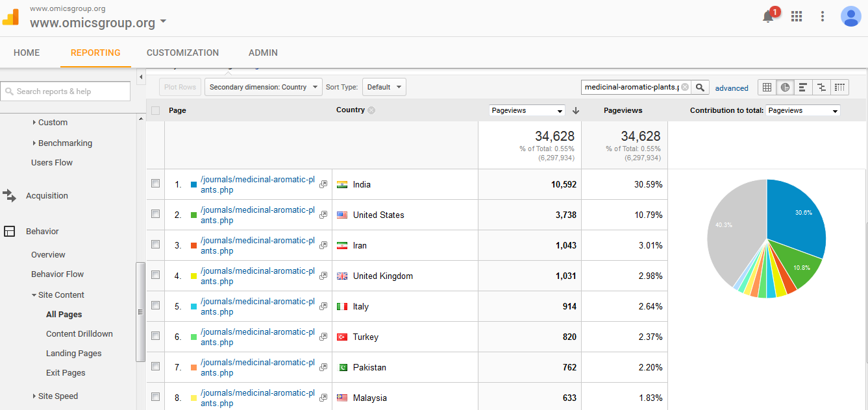Open United States row page externally

coord(323,215)
